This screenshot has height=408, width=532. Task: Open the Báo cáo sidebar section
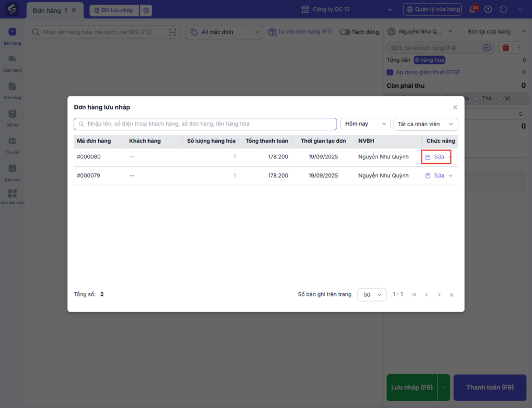point(12,173)
